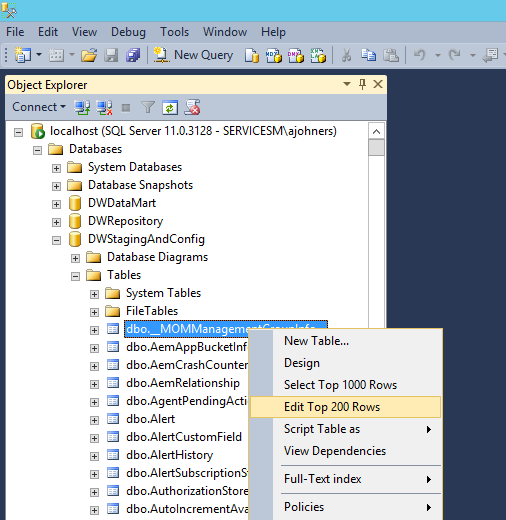This screenshot has height=520, width=506.
Task: Open the Connect dropdown in Object Explorer
Action: pyautogui.click(x=39, y=107)
